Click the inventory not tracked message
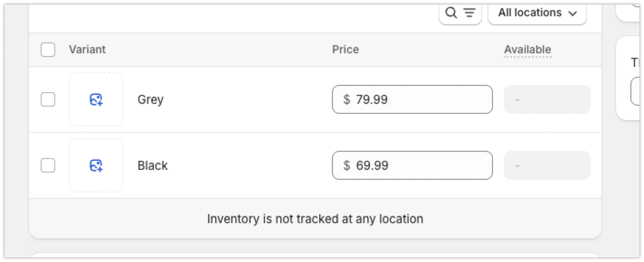 coord(315,219)
